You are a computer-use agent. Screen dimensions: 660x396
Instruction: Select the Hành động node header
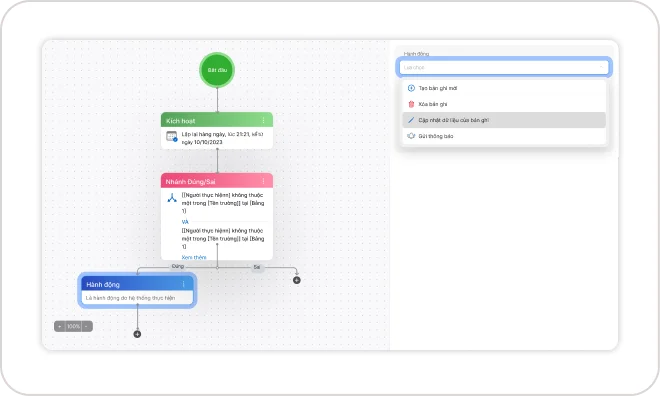137,284
